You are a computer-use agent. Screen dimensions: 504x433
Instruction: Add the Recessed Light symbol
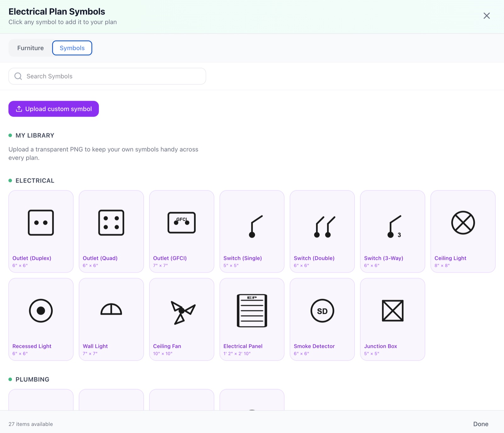pos(41,319)
